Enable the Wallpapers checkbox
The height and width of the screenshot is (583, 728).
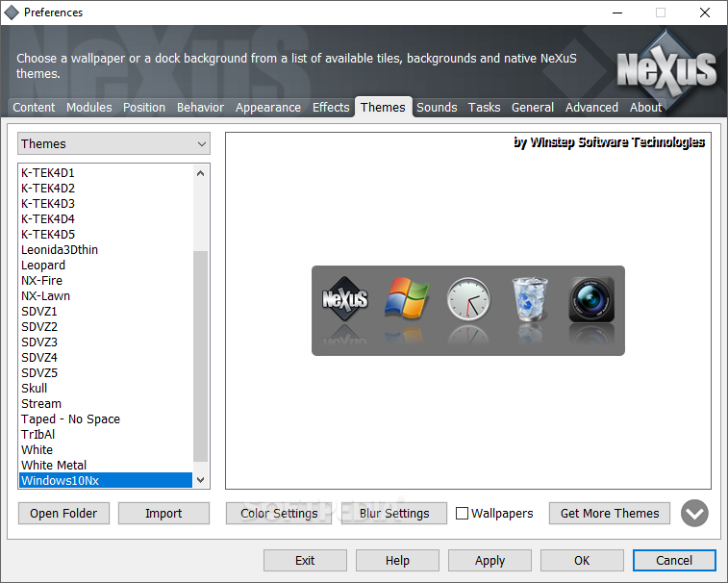(x=462, y=514)
